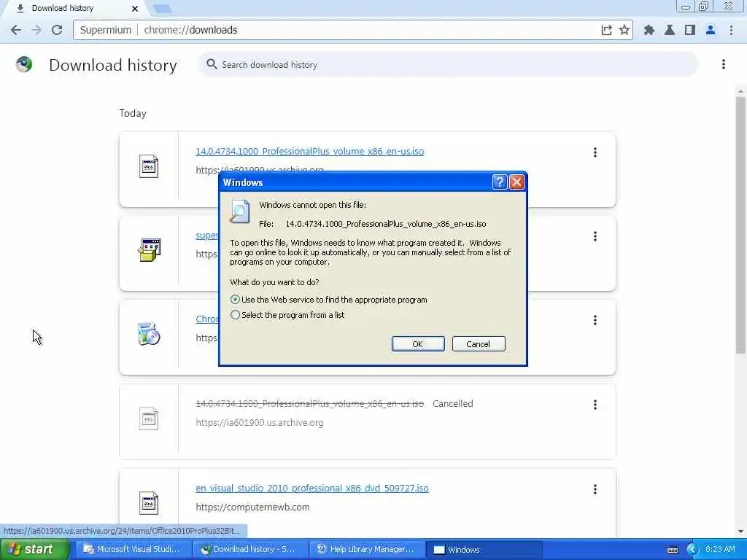Screen dimensions: 747x560
Task: Click file icon of cancelled iso download
Action: click(149, 419)
